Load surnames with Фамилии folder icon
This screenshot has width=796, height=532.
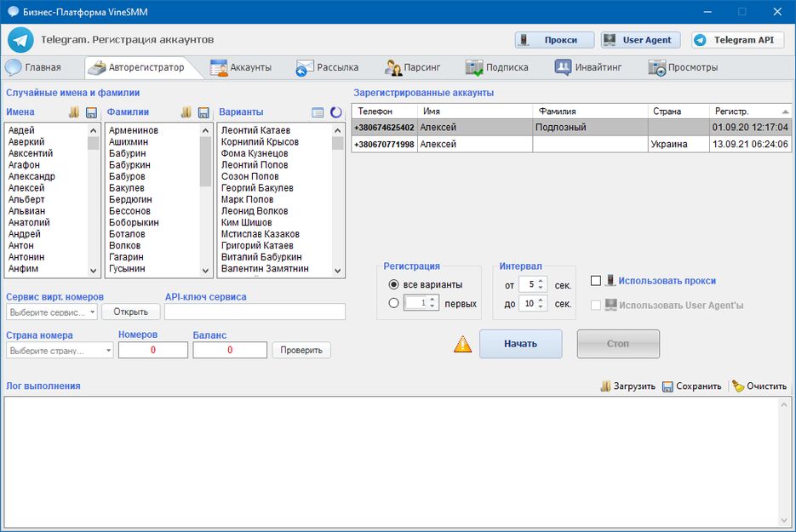click(186, 112)
